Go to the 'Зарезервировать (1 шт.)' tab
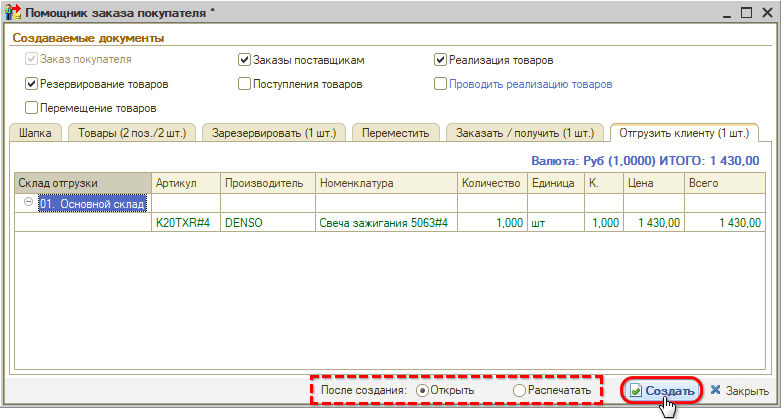 click(x=274, y=133)
